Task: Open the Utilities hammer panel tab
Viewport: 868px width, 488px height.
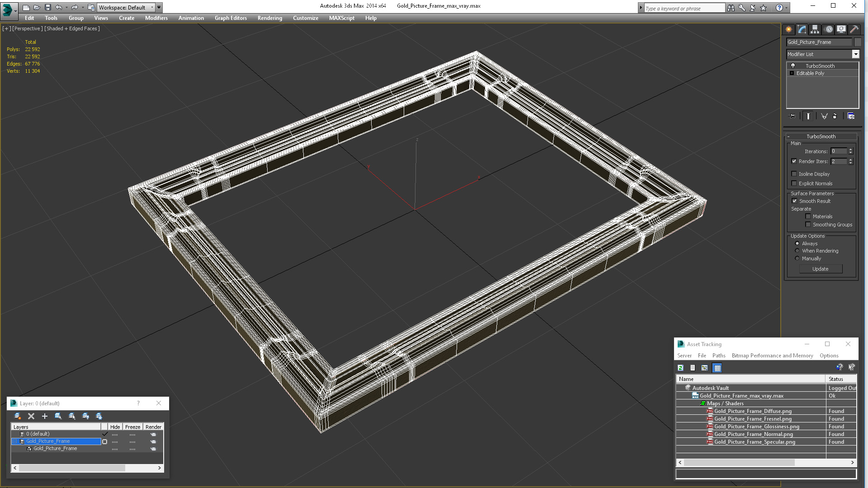Action: click(x=854, y=29)
